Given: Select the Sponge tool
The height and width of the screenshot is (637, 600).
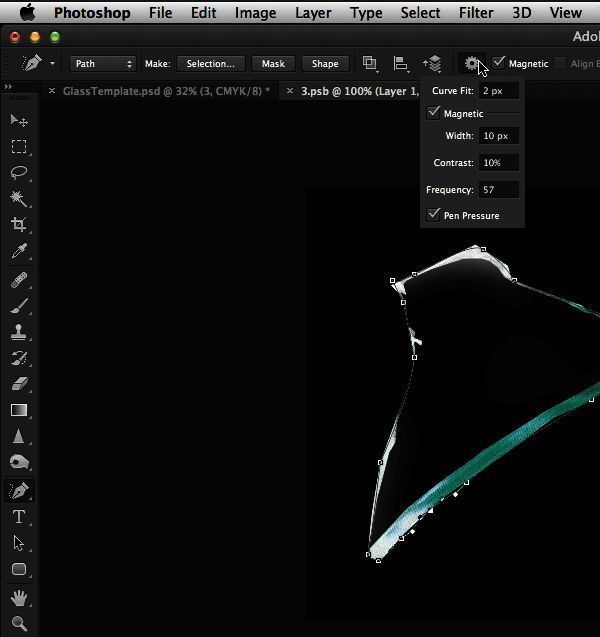Looking at the screenshot, I should (x=19, y=462).
